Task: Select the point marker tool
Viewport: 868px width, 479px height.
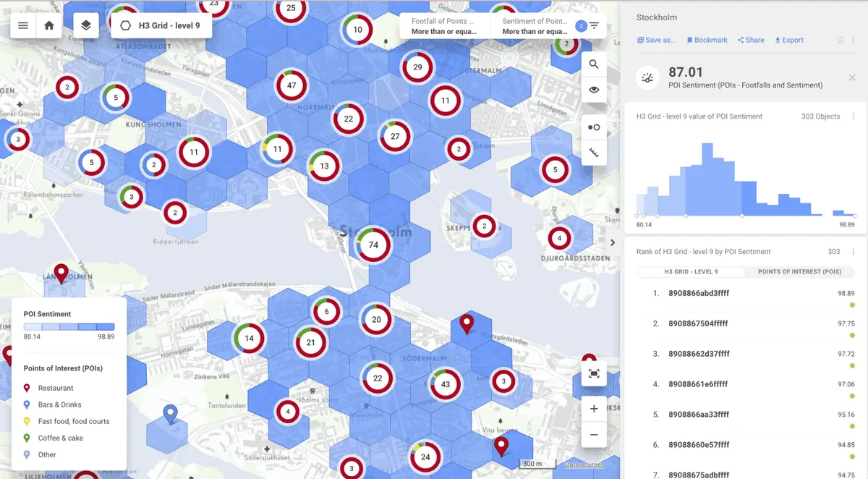Action: (594, 127)
